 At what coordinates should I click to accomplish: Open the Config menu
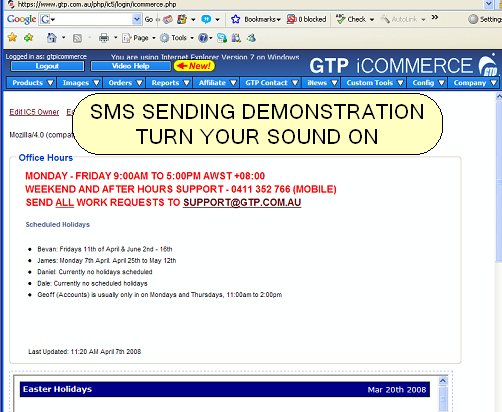coord(427,83)
